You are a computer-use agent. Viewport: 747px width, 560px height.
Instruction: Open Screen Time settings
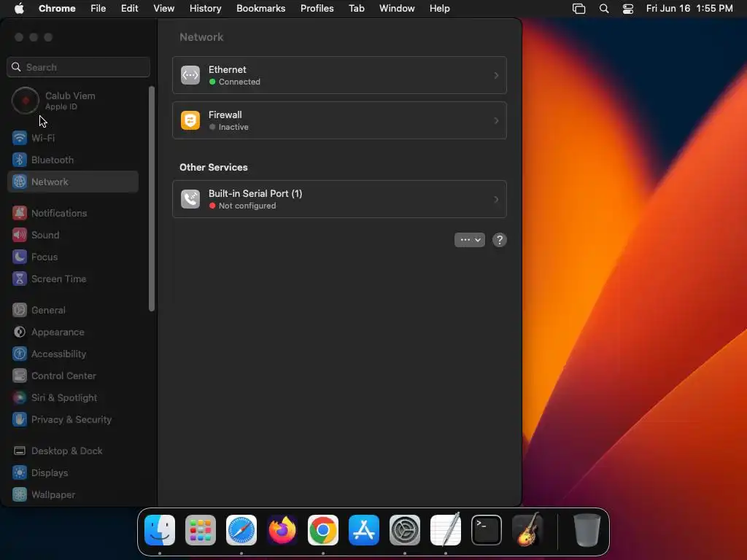pyautogui.click(x=73, y=279)
